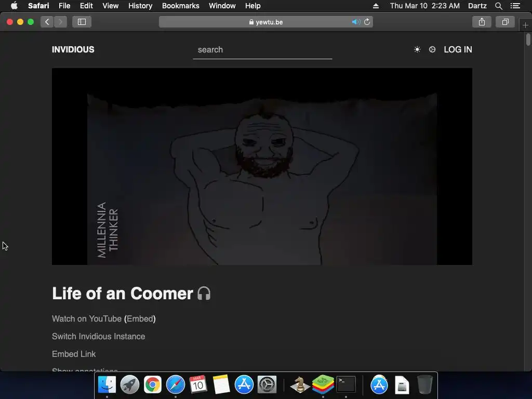Open Spotlight search magnifier
The height and width of the screenshot is (399, 532).
click(498, 6)
